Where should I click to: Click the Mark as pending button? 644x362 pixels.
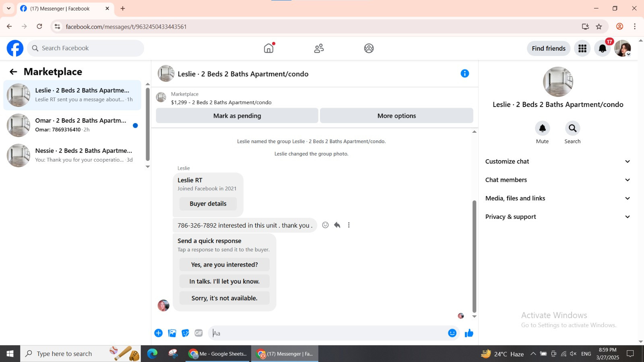(x=237, y=116)
